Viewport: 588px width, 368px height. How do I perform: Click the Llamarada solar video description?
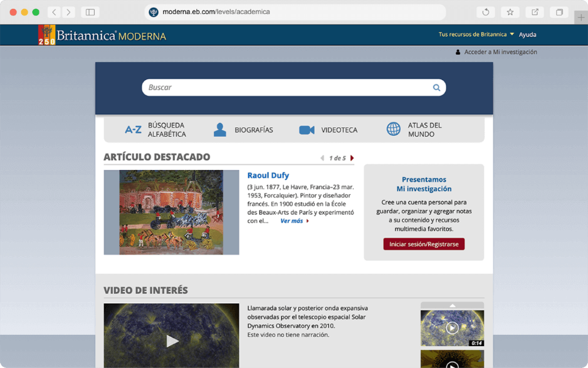pyautogui.click(x=308, y=317)
